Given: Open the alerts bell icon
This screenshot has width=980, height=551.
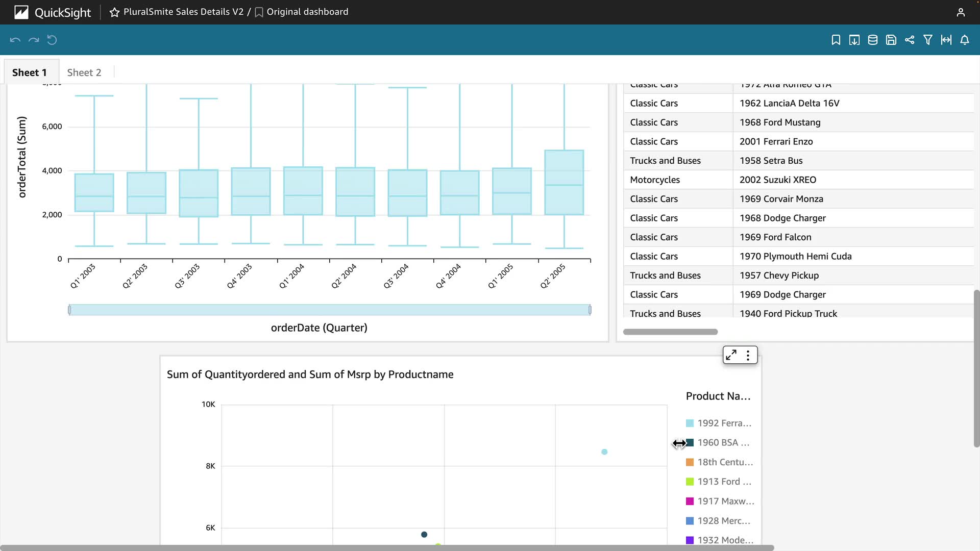Looking at the screenshot, I should [964, 40].
